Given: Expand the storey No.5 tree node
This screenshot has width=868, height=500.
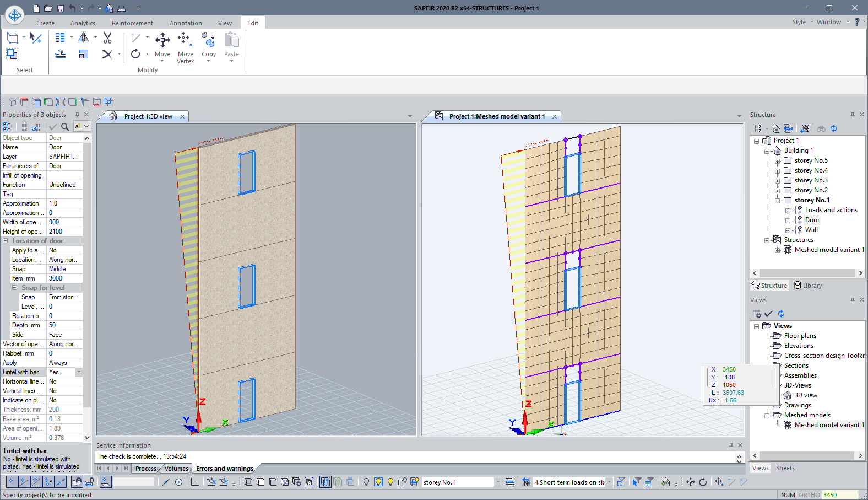Looking at the screenshot, I should tap(777, 161).
